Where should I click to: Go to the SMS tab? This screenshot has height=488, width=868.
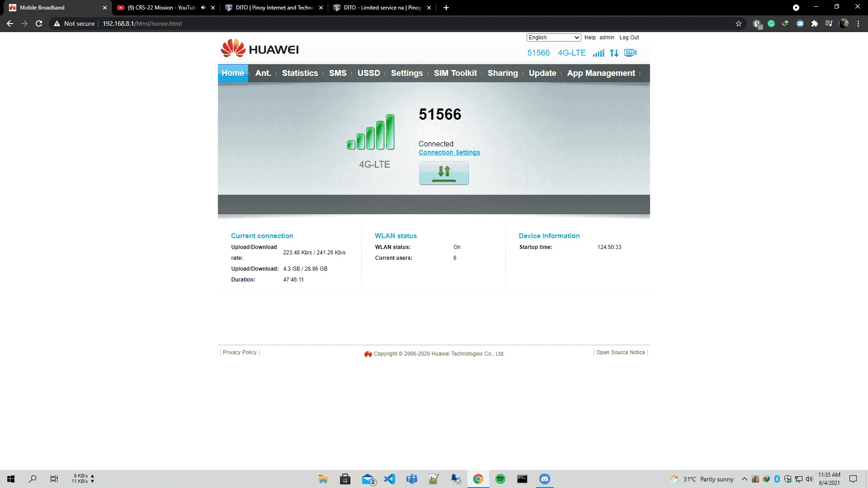(x=338, y=73)
